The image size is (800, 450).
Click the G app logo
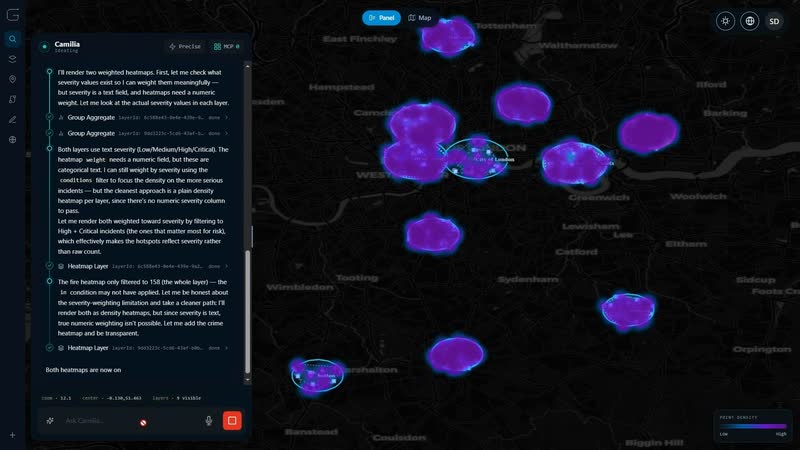[x=13, y=15]
